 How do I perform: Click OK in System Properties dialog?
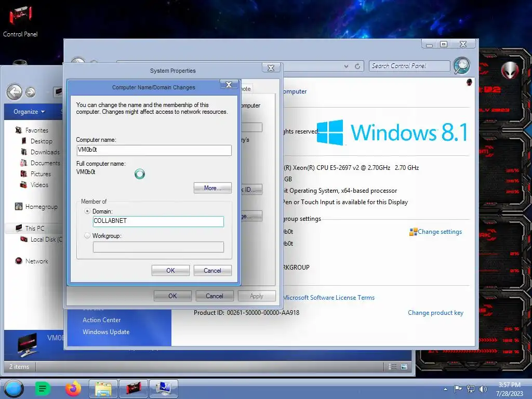click(x=172, y=296)
